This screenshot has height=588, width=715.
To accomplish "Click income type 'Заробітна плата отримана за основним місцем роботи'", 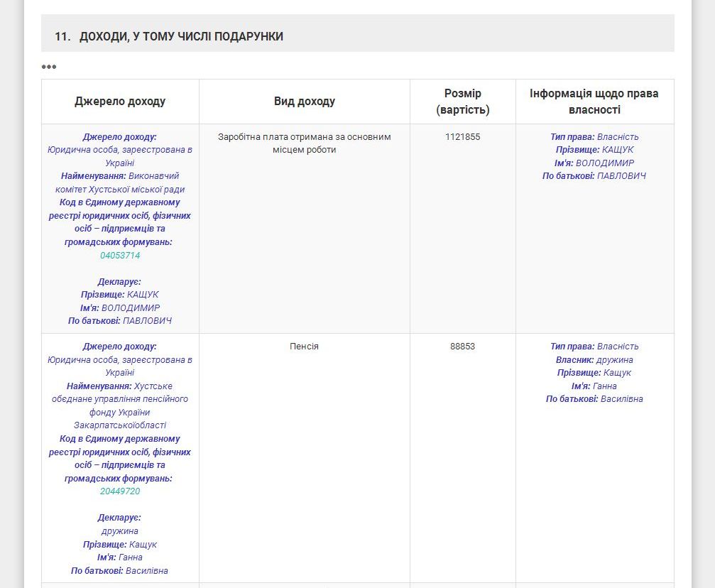I will [x=304, y=143].
